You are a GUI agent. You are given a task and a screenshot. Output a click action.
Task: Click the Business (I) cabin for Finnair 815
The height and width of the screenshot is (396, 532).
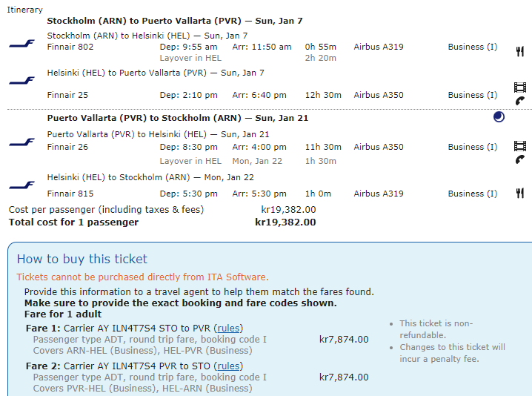pyautogui.click(x=473, y=194)
